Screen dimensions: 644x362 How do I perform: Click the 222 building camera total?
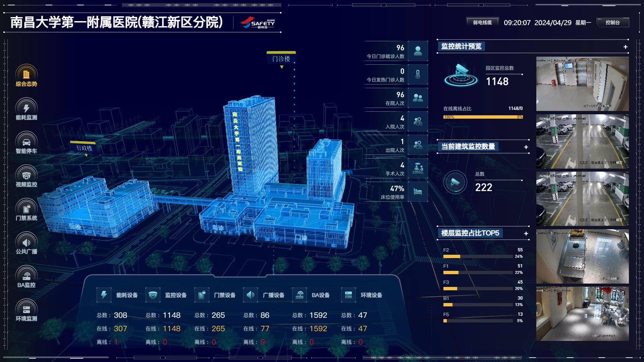point(484,187)
